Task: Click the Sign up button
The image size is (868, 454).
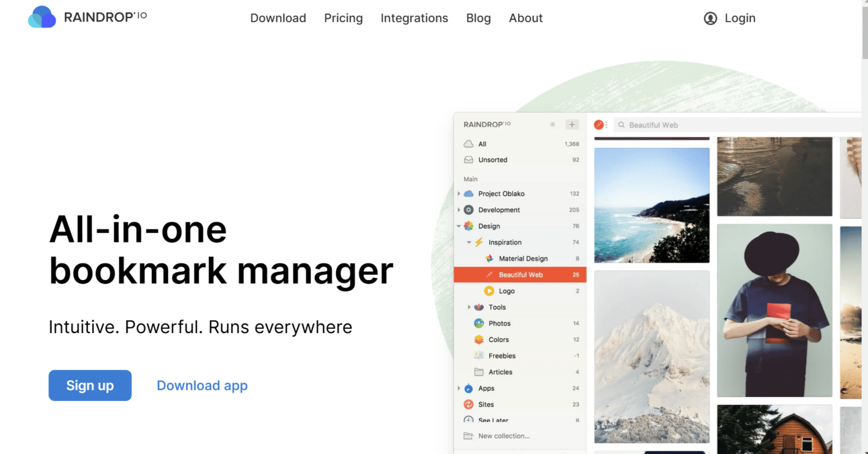Action: 90,385
